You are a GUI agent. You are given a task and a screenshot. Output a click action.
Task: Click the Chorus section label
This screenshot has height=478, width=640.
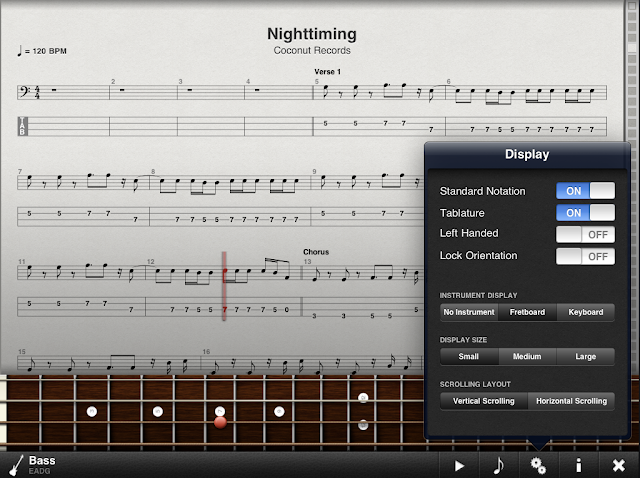[316, 252]
